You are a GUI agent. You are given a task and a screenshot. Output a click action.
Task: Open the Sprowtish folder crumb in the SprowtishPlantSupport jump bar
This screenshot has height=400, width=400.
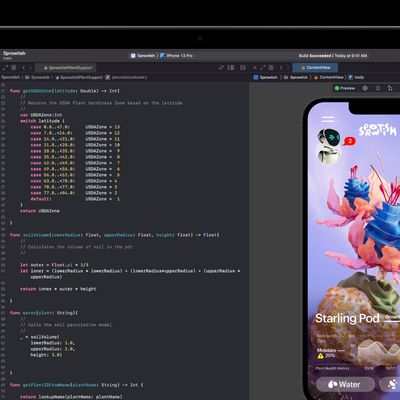(x=37, y=77)
